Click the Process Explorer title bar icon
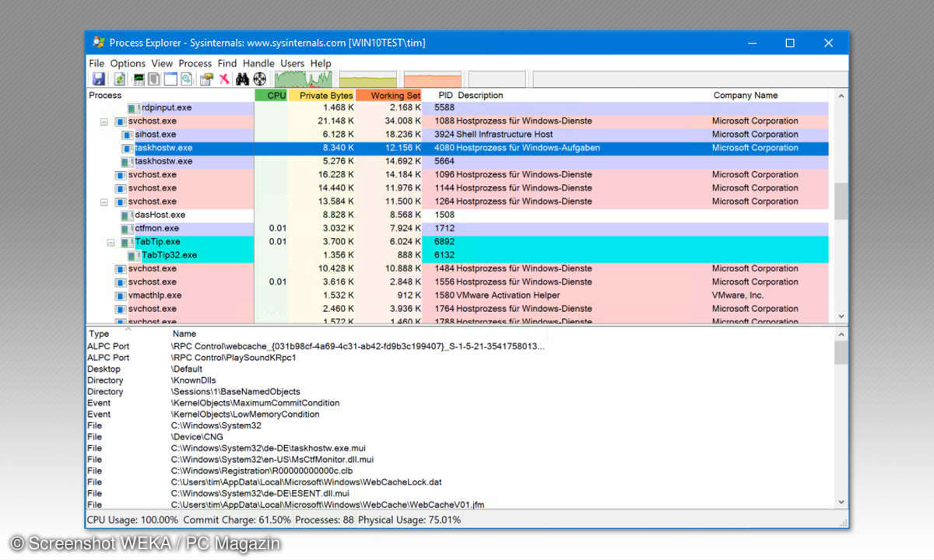This screenshot has height=560, width=934. pyautogui.click(x=98, y=43)
